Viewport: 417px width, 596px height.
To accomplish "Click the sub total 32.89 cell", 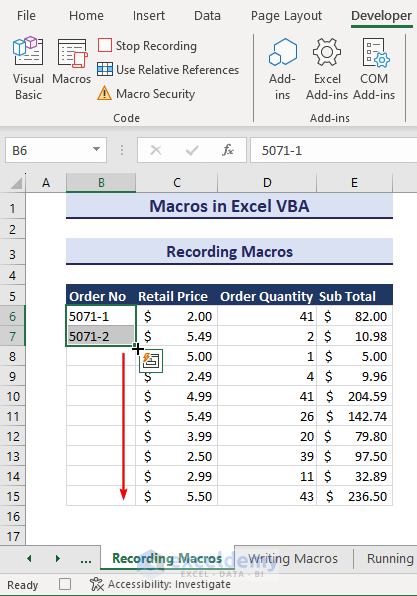I will click(354, 476).
